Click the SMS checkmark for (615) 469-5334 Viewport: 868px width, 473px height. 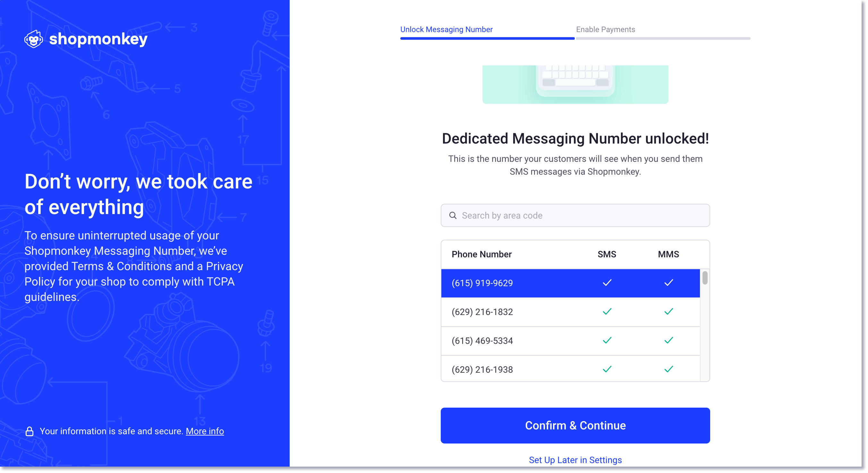(607, 341)
